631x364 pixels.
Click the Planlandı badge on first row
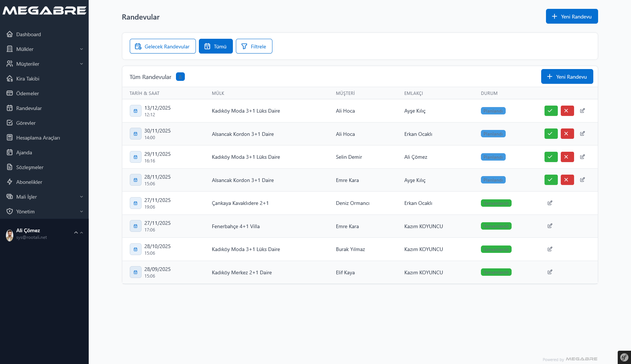coord(493,111)
